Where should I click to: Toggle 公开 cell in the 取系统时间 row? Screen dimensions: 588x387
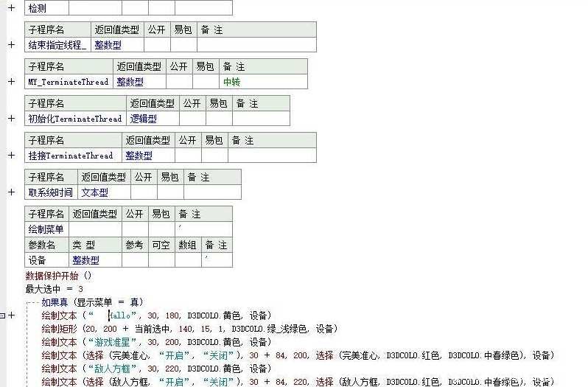pyautogui.click(x=144, y=192)
